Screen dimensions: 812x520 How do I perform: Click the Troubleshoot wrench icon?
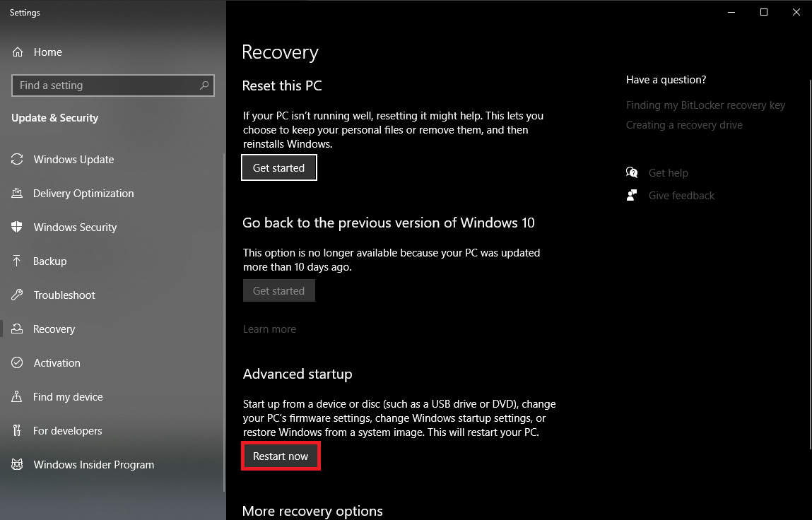pos(18,295)
